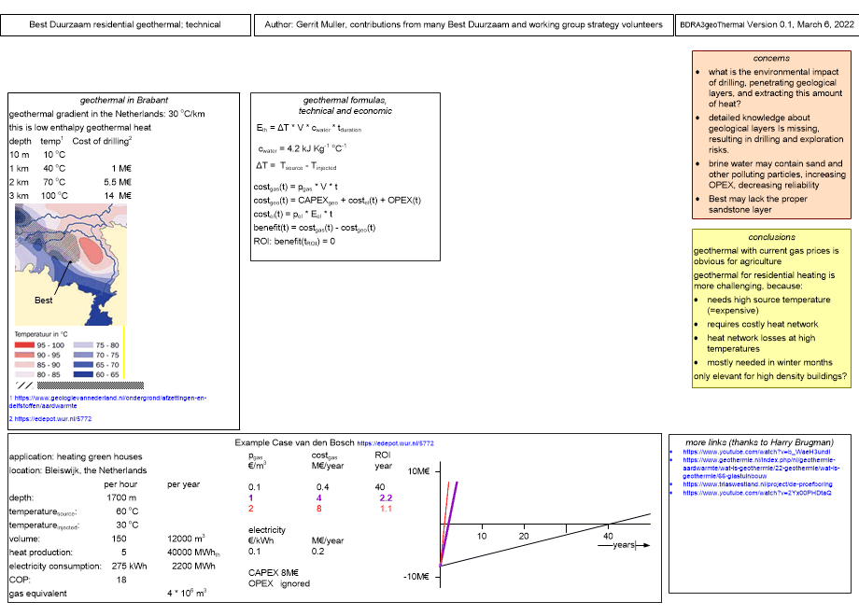Click the concern about missing geological layer knowledge

click(776, 133)
